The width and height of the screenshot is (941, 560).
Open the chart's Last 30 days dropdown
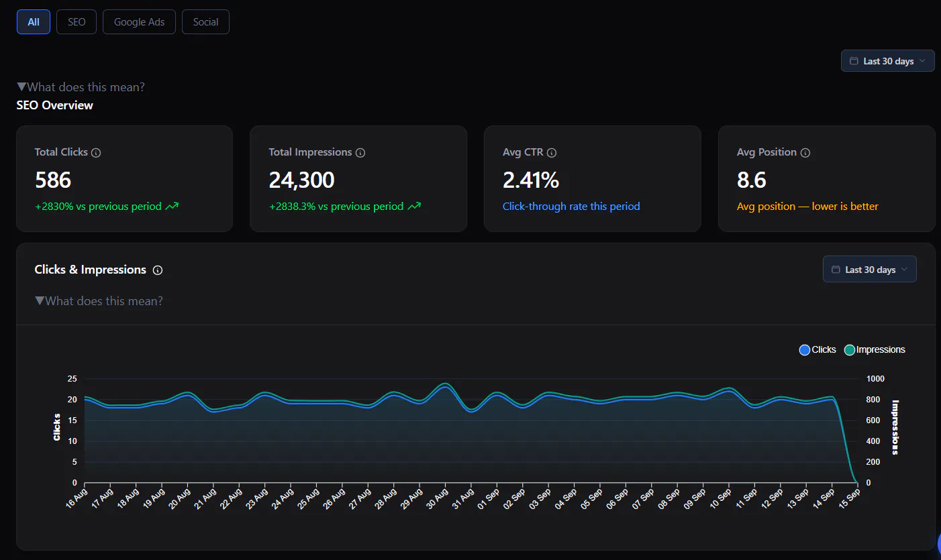869,270
